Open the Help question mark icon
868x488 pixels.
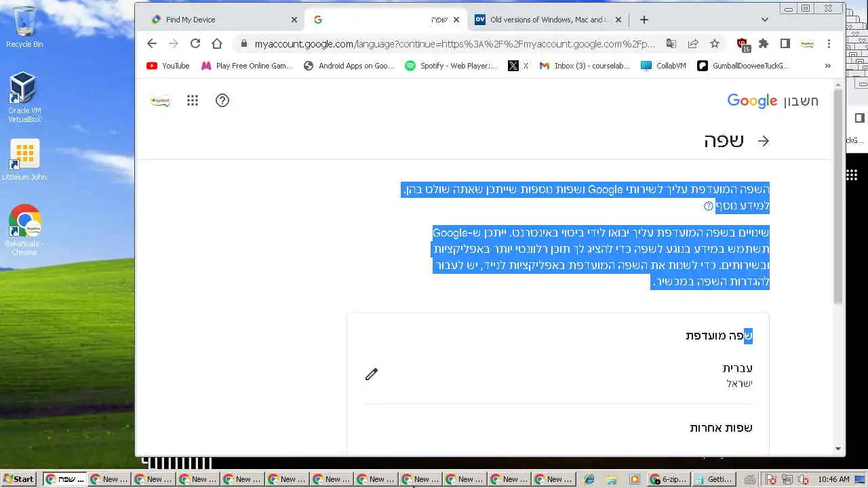coord(222,100)
